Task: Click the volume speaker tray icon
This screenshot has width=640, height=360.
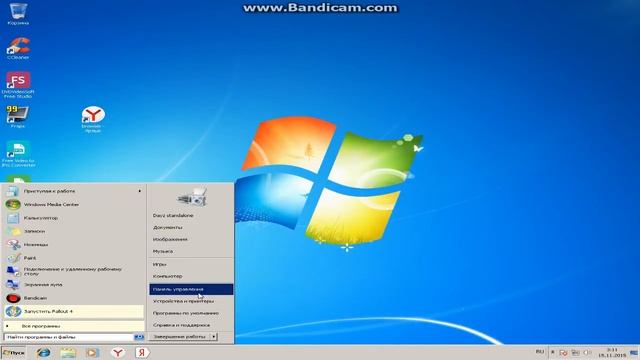Action: click(587, 352)
